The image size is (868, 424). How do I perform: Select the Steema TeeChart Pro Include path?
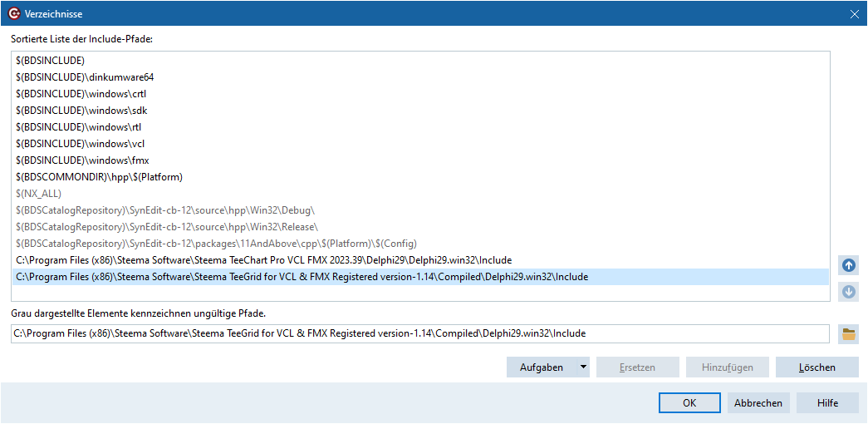pos(420,260)
